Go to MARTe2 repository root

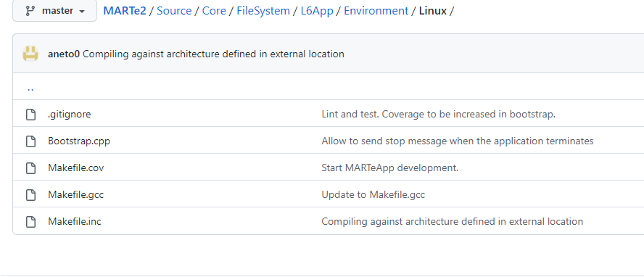pyautogui.click(x=125, y=11)
